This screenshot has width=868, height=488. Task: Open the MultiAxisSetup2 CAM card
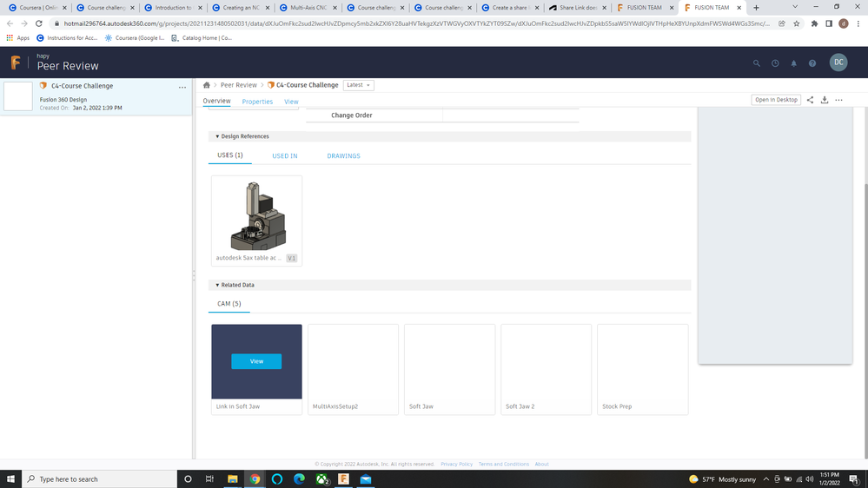tap(353, 369)
